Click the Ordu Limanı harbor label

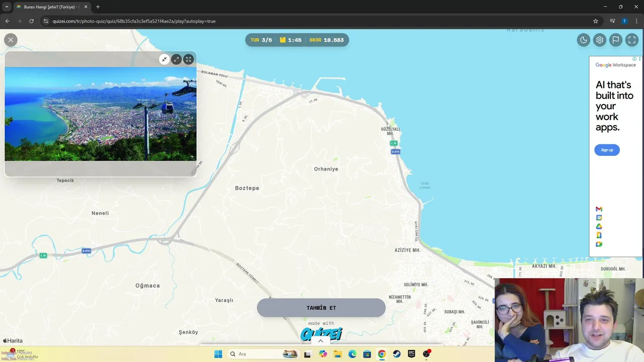click(x=425, y=186)
